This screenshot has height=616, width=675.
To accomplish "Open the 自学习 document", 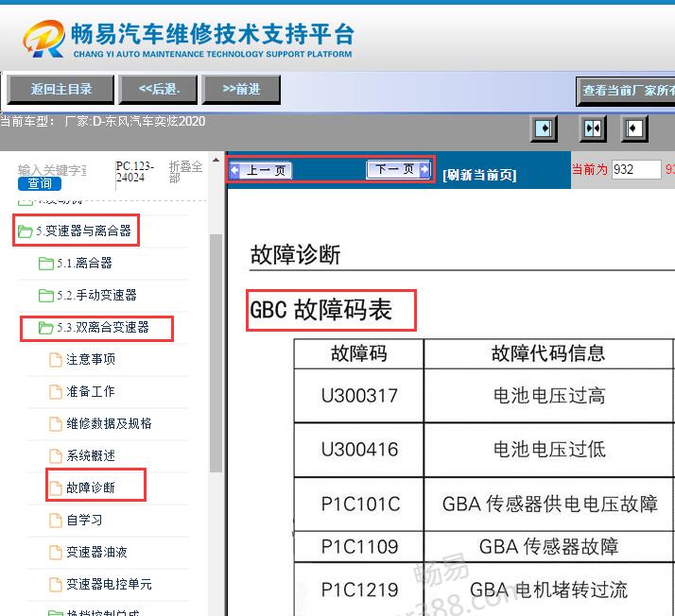I will (x=84, y=520).
